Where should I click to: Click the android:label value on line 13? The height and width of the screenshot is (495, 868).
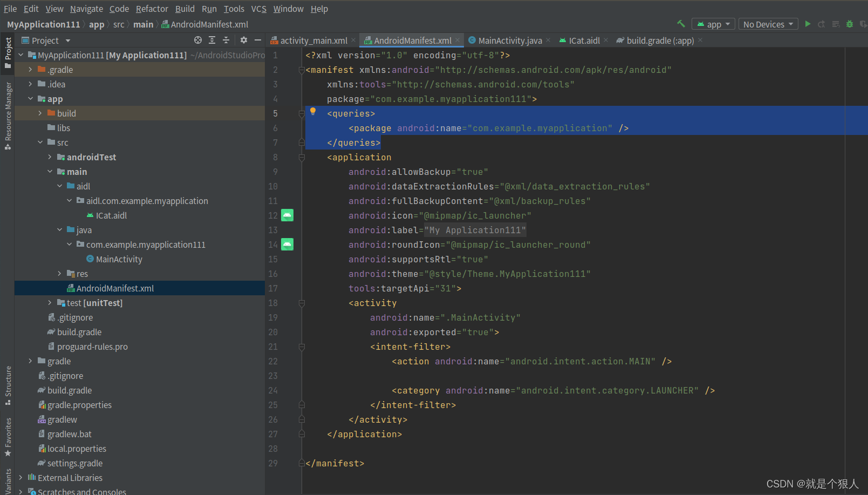click(x=475, y=230)
